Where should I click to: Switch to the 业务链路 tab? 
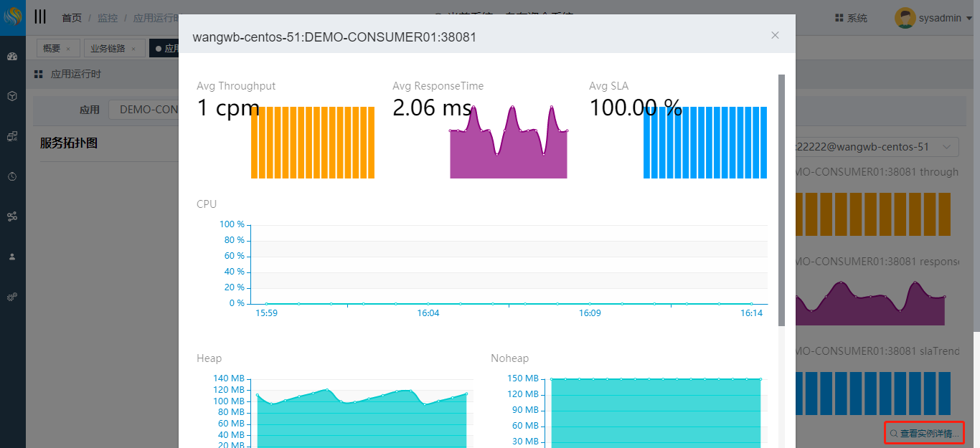[x=108, y=49]
